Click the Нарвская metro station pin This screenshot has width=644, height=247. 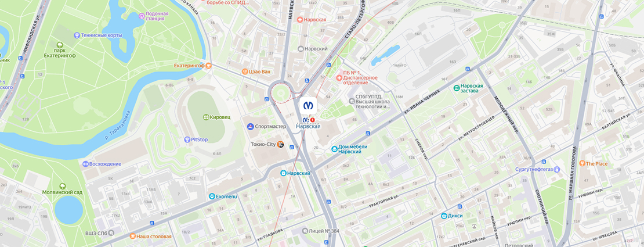307,105
